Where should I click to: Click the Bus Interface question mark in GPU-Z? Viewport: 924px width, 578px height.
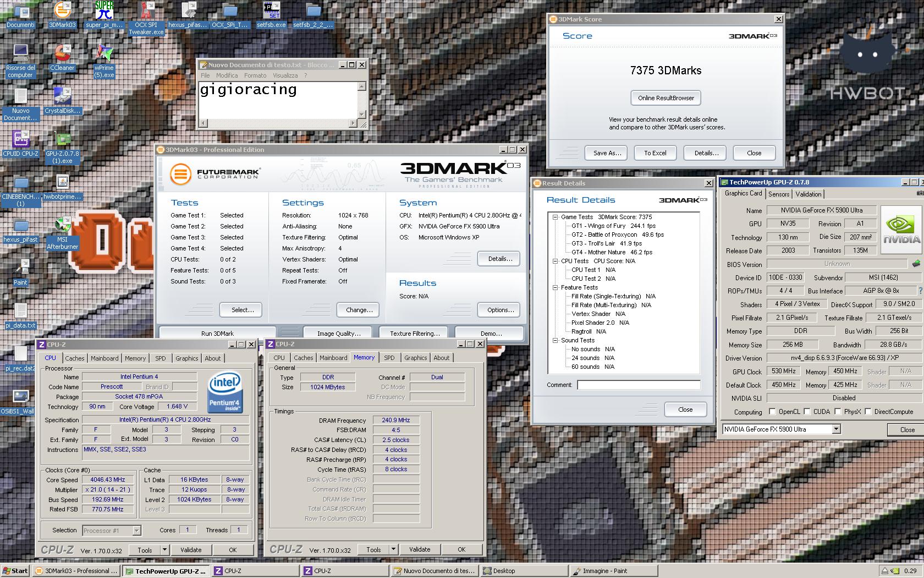pyautogui.click(x=920, y=291)
